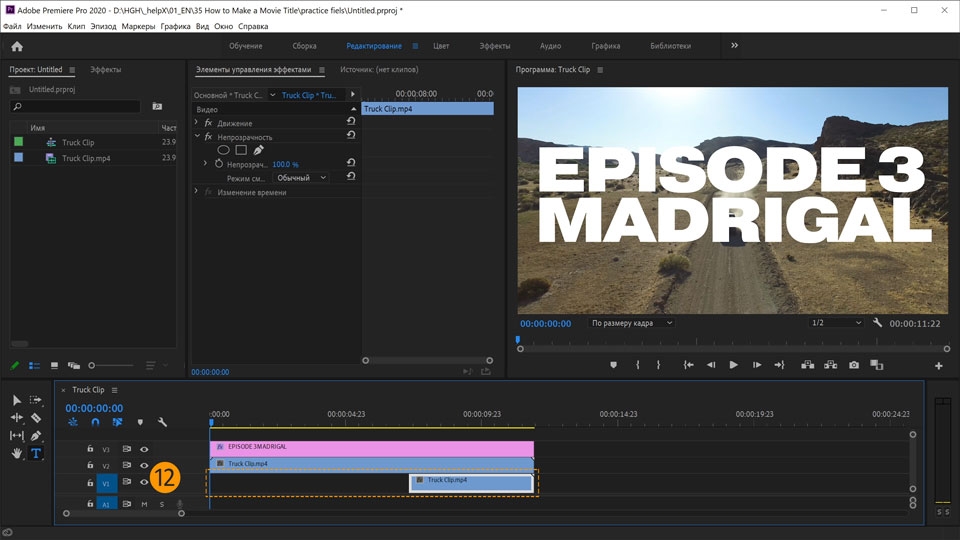
Task: Click the project panel thumbnail zoom slider
Action: pyautogui.click(x=92, y=366)
